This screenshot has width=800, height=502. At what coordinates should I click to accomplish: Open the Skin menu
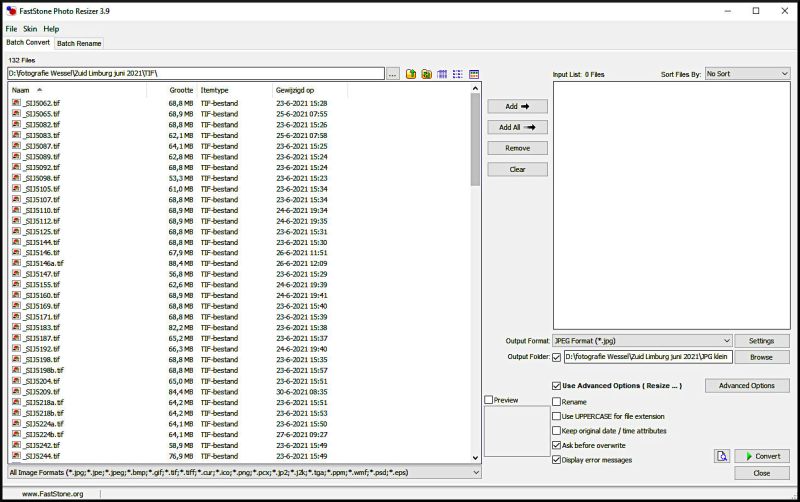(x=30, y=29)
